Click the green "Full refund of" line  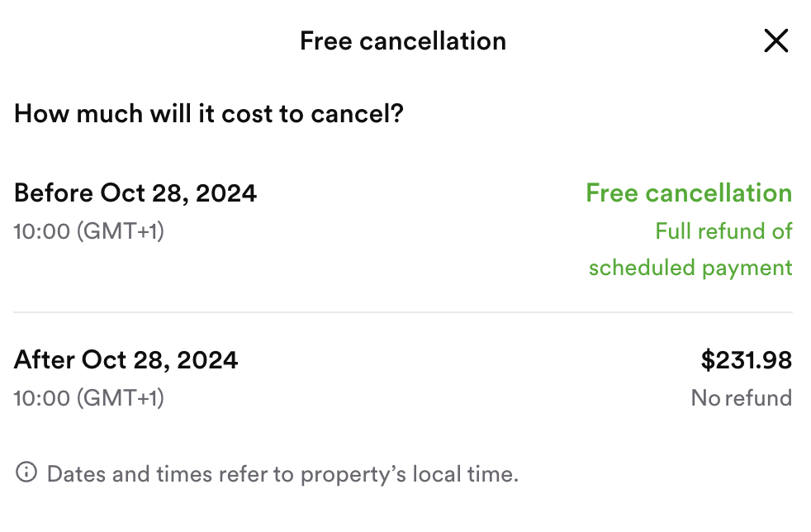click(x=723, y=230)
